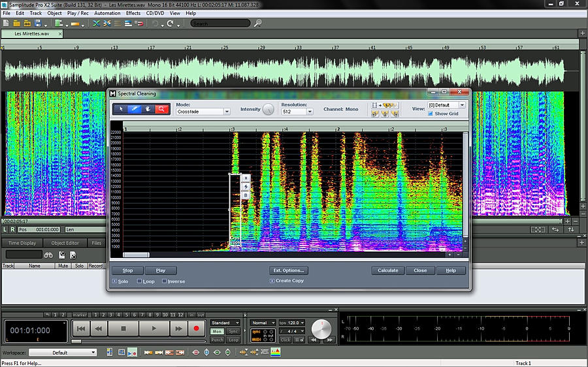Click the B bypass button on selection box
This screenshot has width=588, height=367.
tap(246, 195)
